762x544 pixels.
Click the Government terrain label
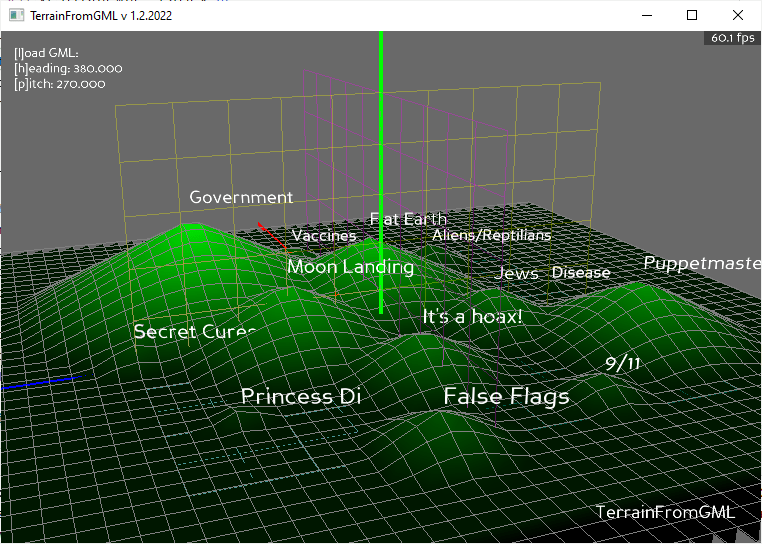point(241,198)
